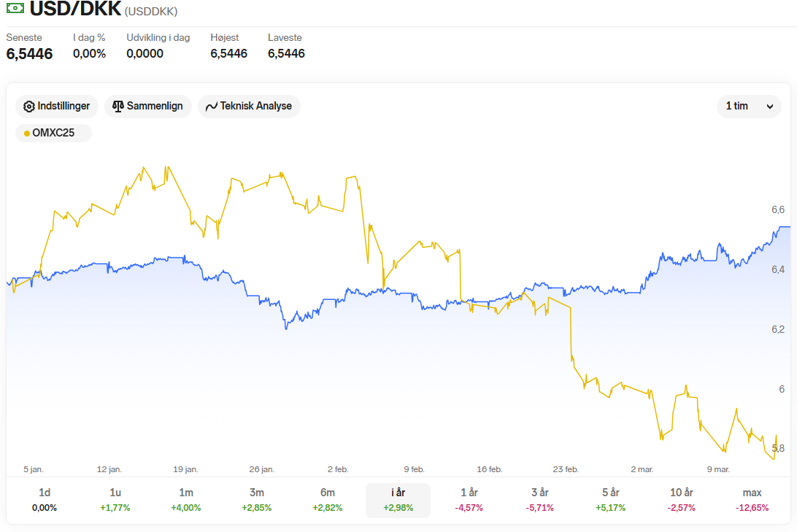Select the i år period tab

[x=398, y=500]
